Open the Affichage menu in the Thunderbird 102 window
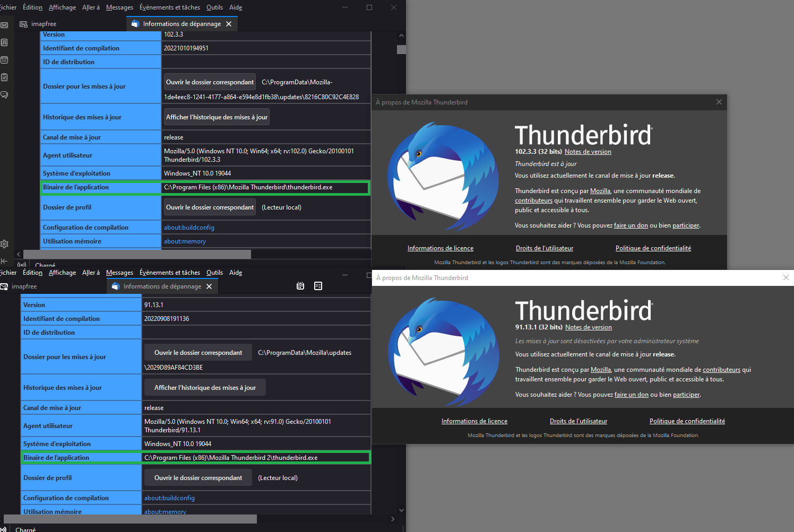 62,7
